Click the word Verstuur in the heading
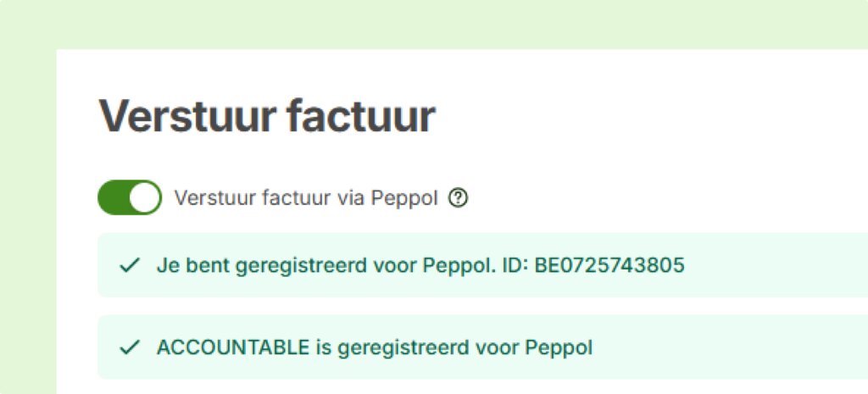 187,116
